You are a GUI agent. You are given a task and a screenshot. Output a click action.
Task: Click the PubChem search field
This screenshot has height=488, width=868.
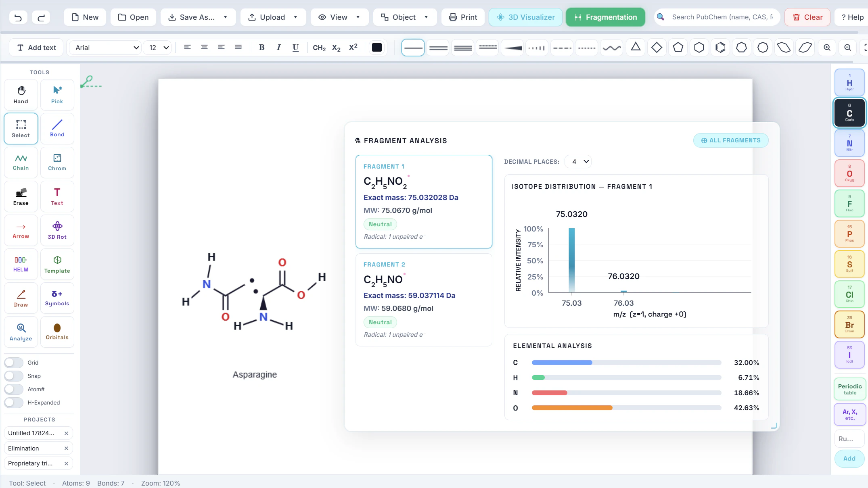point(722,17)
